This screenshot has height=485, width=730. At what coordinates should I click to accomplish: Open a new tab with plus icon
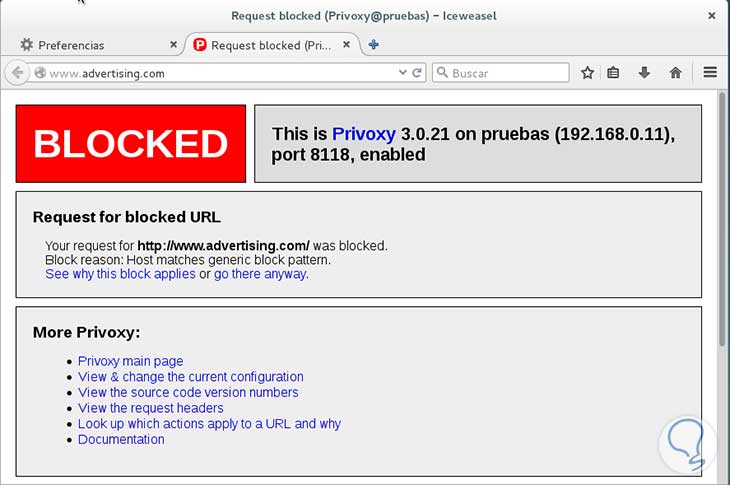pyautogui.click(x=374, y=44)
